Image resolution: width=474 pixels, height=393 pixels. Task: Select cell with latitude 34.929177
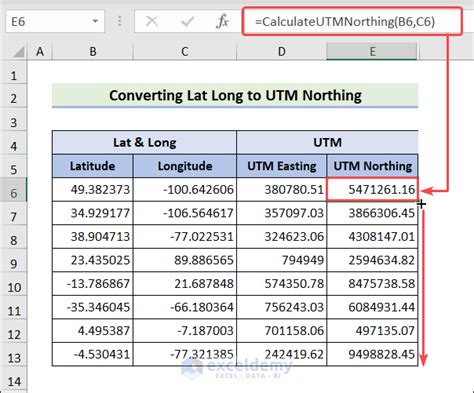[93, 213]
